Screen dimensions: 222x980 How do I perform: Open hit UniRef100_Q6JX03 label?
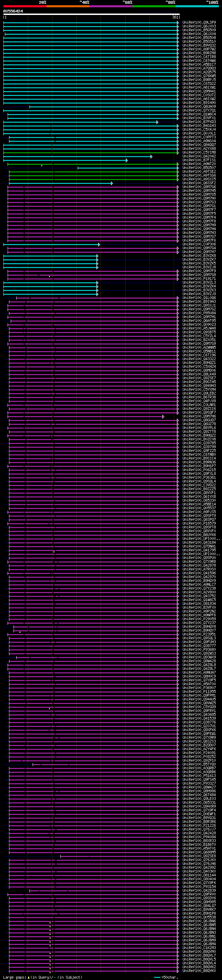click(x=199, y=26)
